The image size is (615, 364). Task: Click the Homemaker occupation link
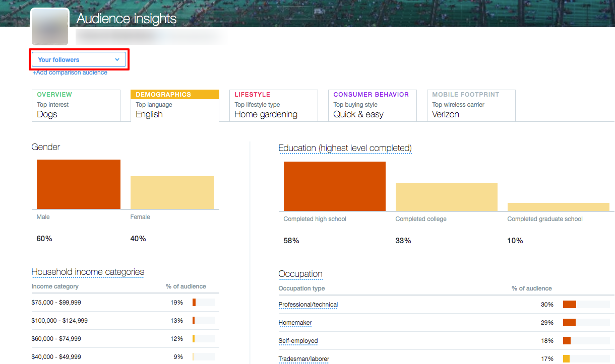point(295,323)
